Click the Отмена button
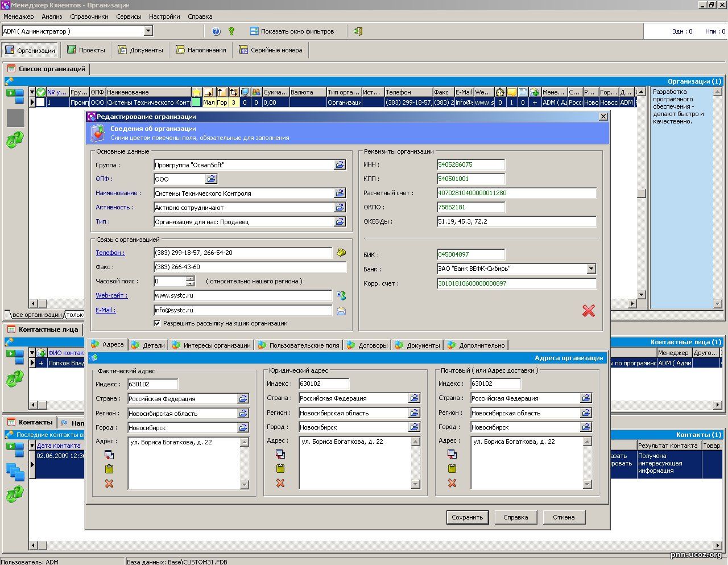Screen dimensions: 728x565 564,517
